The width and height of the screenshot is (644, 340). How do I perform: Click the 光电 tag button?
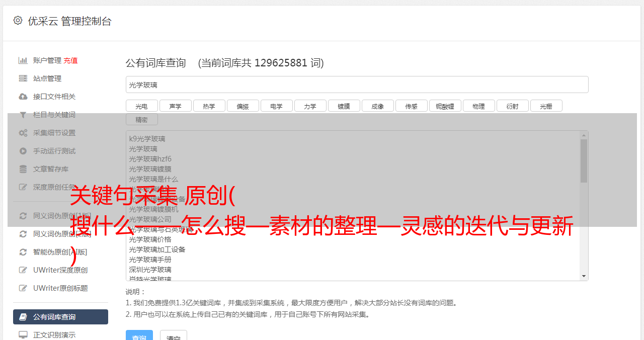141,106
